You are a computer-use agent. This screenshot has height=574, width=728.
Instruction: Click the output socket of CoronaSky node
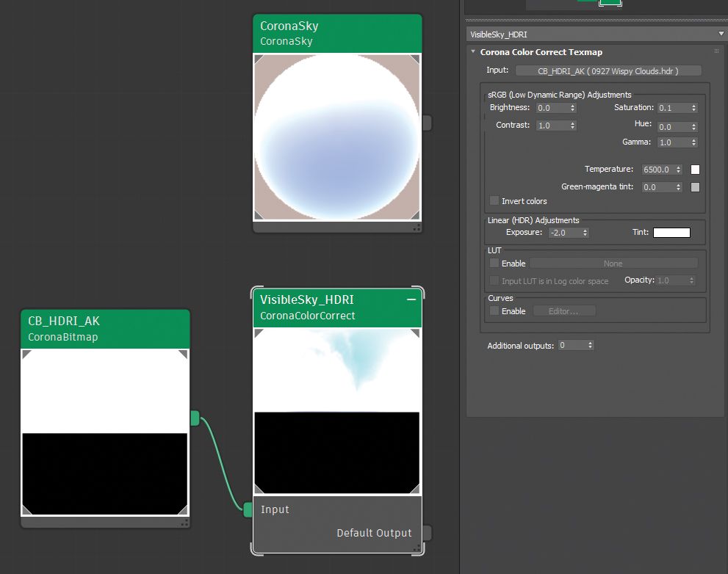(426, 123)
